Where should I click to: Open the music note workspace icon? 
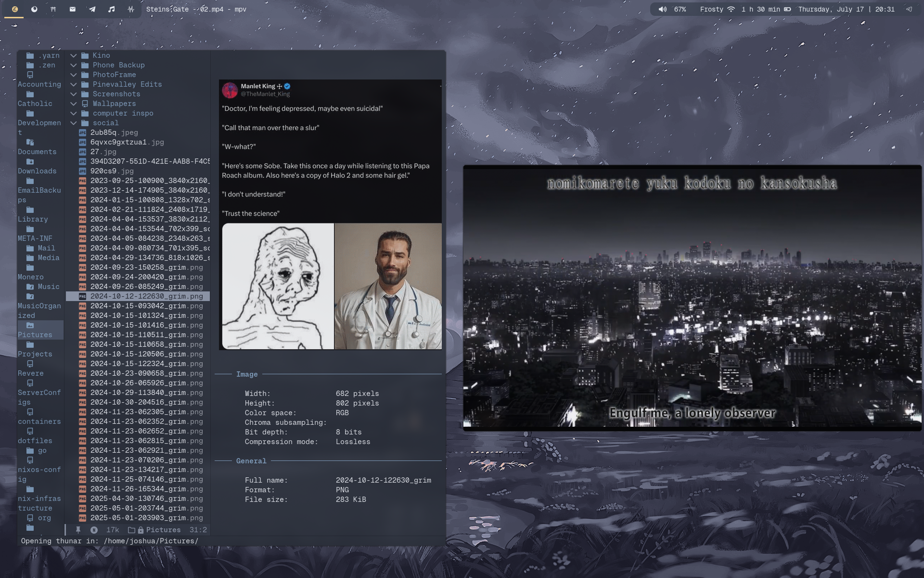[111, 9]
